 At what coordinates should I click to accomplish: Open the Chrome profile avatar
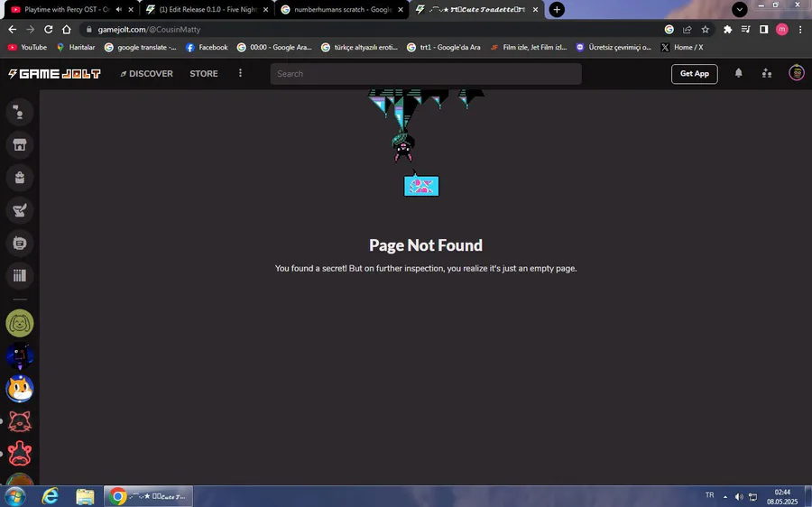pyautogui.click(x=782, y=30)
